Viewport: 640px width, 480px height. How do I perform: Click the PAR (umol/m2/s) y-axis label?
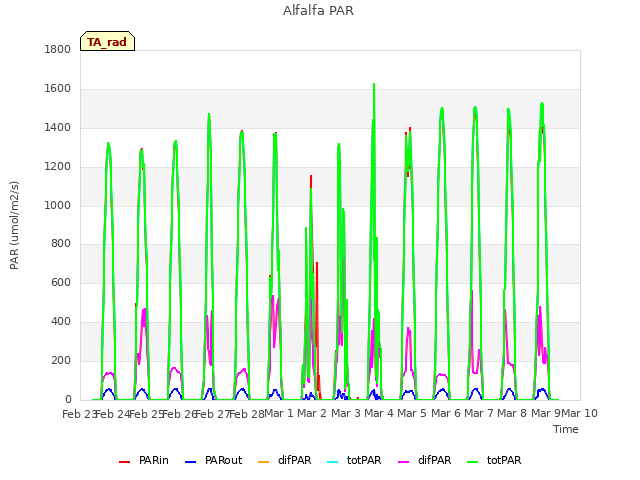click(14, 225)
